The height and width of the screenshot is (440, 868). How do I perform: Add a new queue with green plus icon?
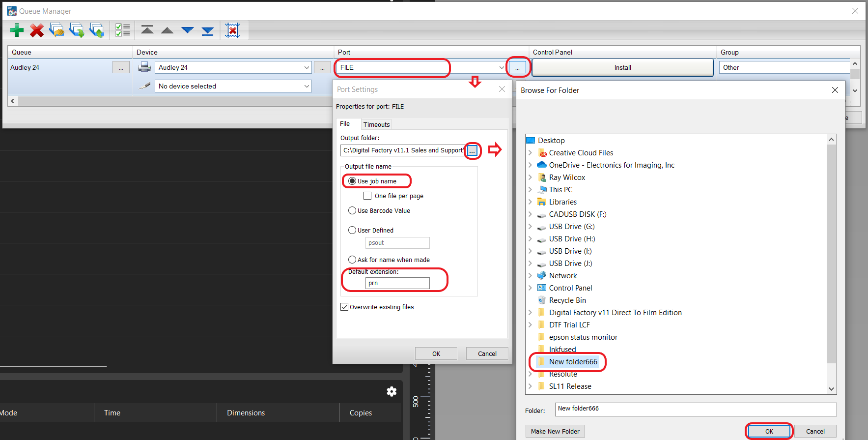pos(17,30)
